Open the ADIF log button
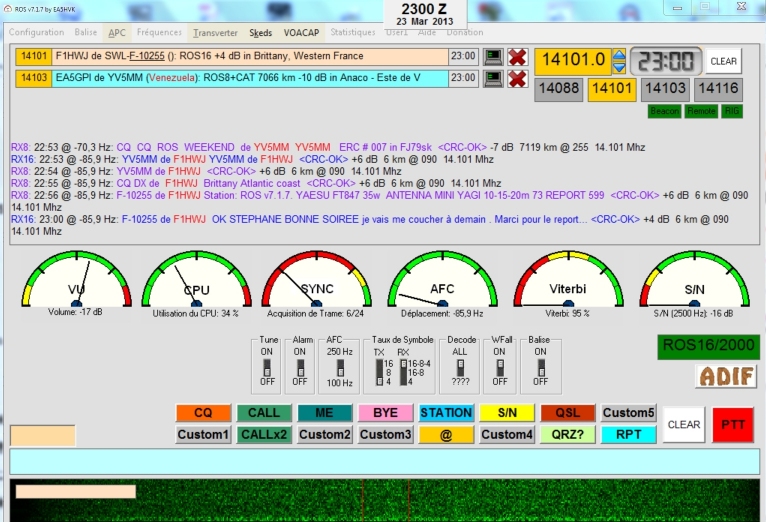The height and width of the screenshot is (522, 766). coord(727,377)
